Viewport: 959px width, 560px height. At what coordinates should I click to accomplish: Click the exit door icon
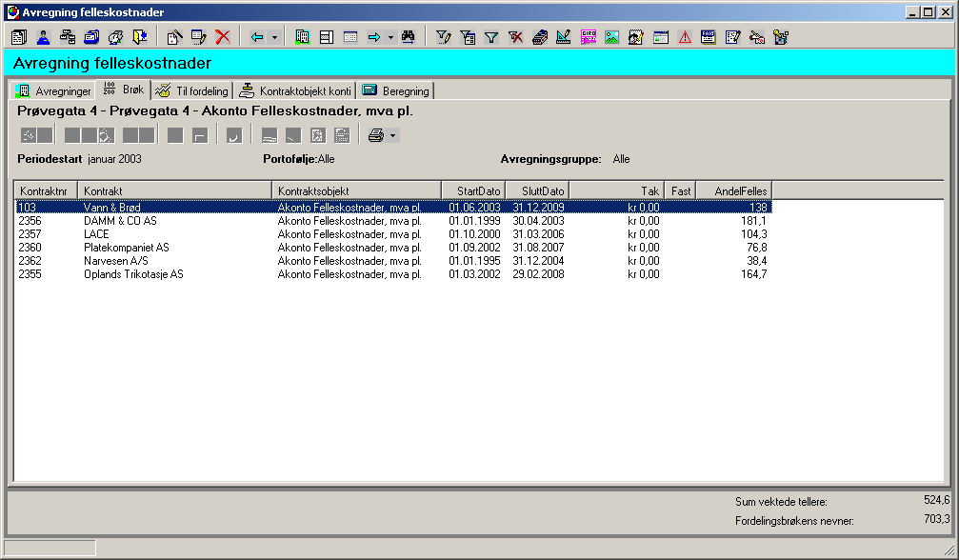click(x=140, y=37)
